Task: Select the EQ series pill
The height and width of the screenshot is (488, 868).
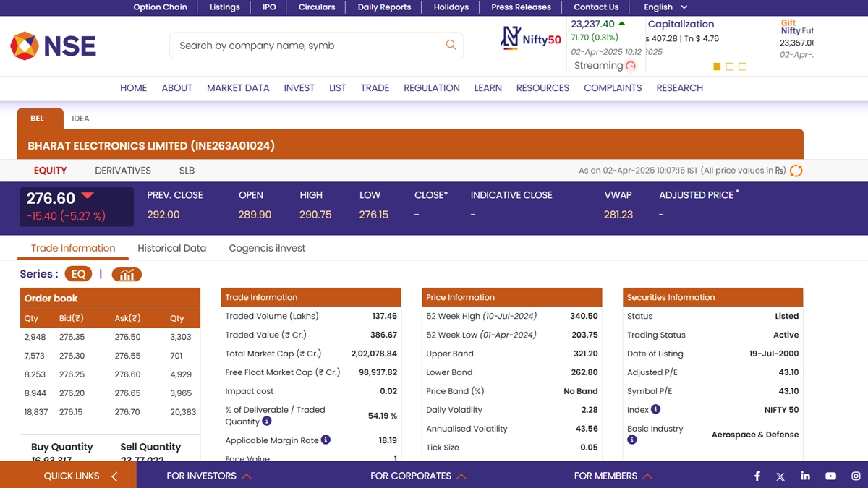Action: (78, 274)
